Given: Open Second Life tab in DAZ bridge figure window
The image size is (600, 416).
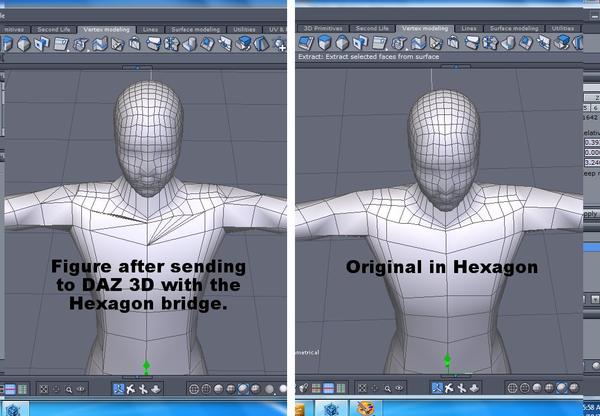Looking at the screenshot, I should [54, 29].
